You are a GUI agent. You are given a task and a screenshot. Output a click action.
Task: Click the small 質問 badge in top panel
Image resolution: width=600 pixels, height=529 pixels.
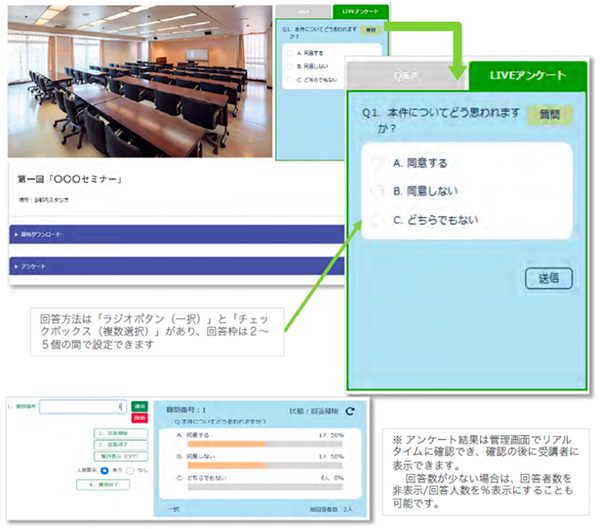pyautogui.click(x=371, y=31)
